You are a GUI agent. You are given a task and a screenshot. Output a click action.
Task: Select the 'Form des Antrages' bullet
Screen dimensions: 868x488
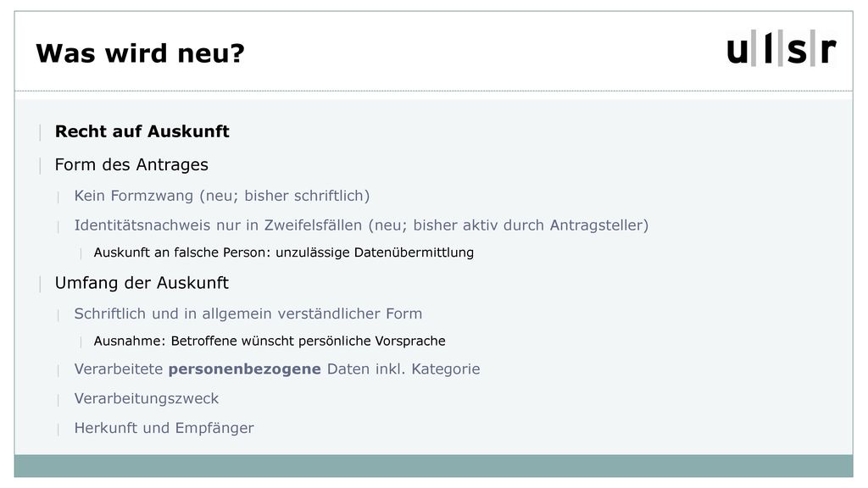tap(131, 165)
